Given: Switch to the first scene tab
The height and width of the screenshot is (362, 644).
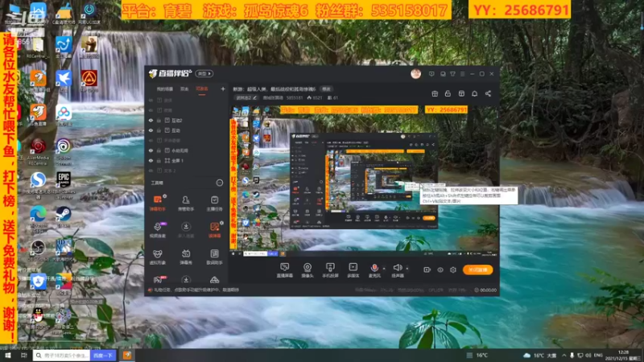Looking at the screenshot, I should [165, 89].
